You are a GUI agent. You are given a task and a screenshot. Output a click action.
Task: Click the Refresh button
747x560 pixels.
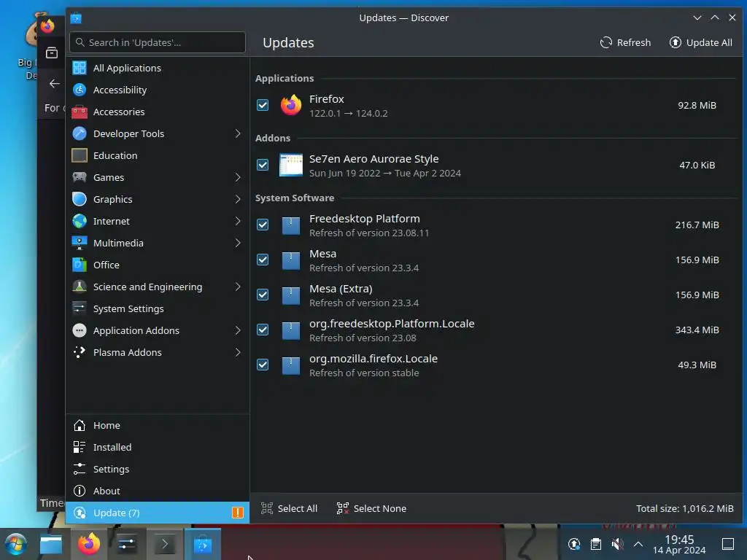625,43
